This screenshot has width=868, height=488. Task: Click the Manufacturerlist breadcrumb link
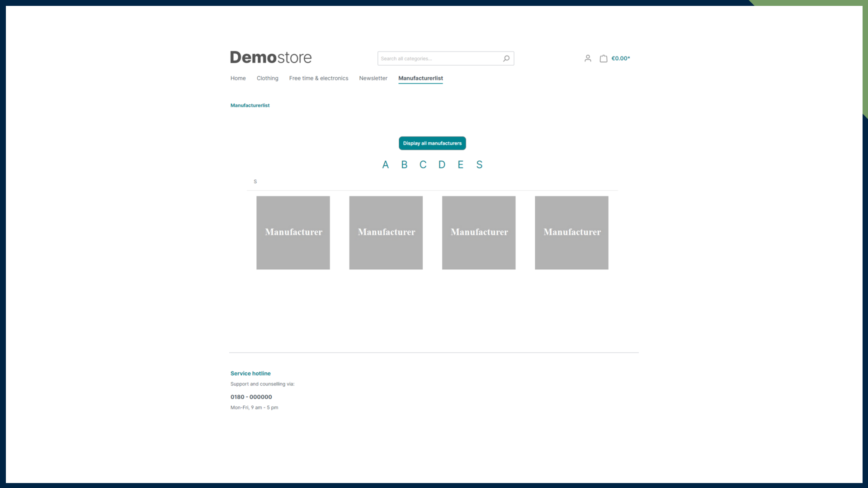coord(250,105)
